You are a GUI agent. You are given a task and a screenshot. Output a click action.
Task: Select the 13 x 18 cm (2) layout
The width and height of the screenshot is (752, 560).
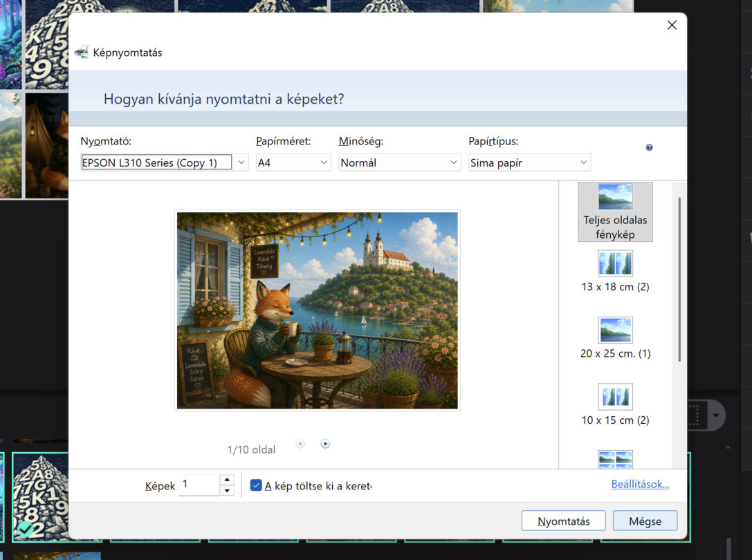coord(615,272)
